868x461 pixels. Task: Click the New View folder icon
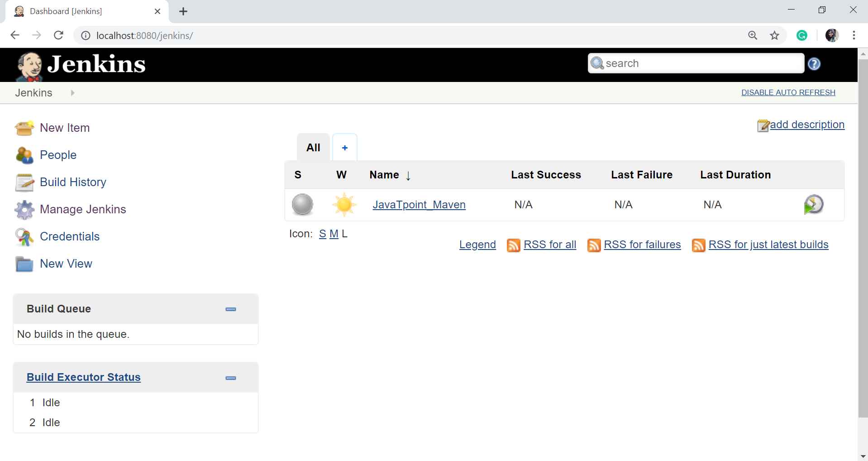[x=24, y=264]
